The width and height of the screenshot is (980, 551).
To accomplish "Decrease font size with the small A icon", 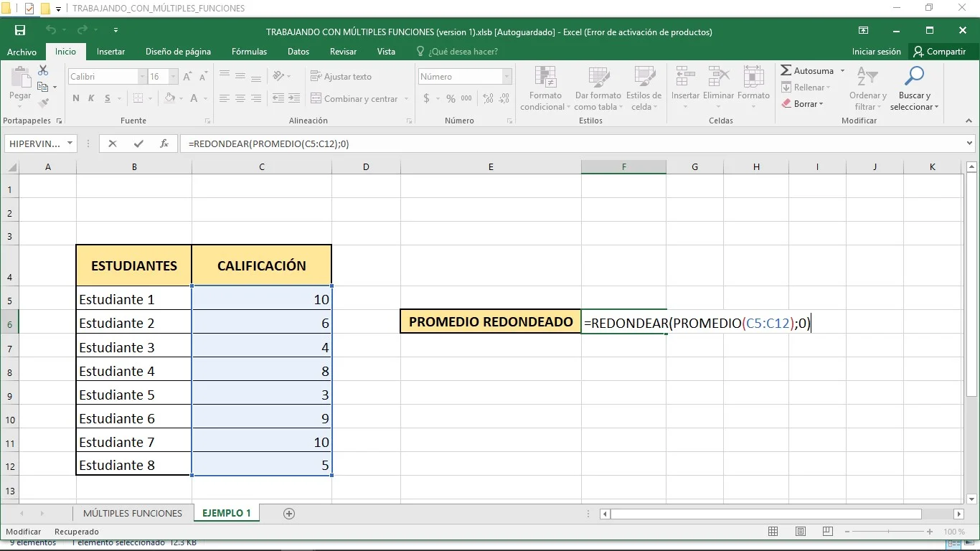I will pos(202,77).
